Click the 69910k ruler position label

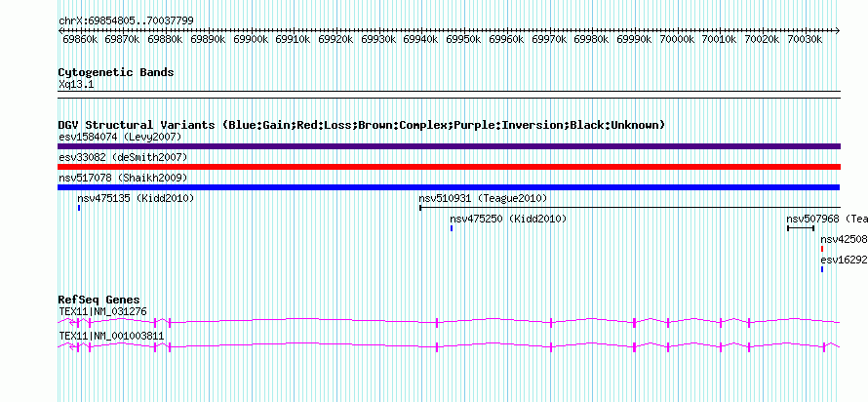pyautogui.click(x=294, y=39)
